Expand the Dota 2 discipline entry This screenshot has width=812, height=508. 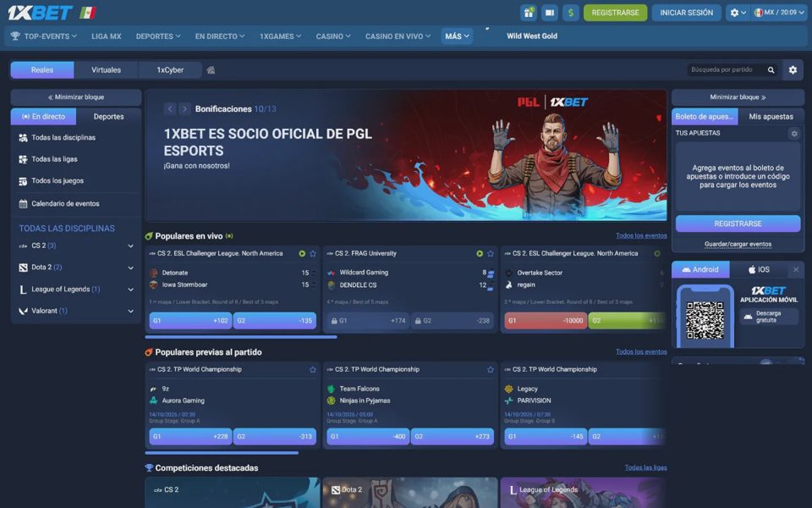[x=130, y=268]
